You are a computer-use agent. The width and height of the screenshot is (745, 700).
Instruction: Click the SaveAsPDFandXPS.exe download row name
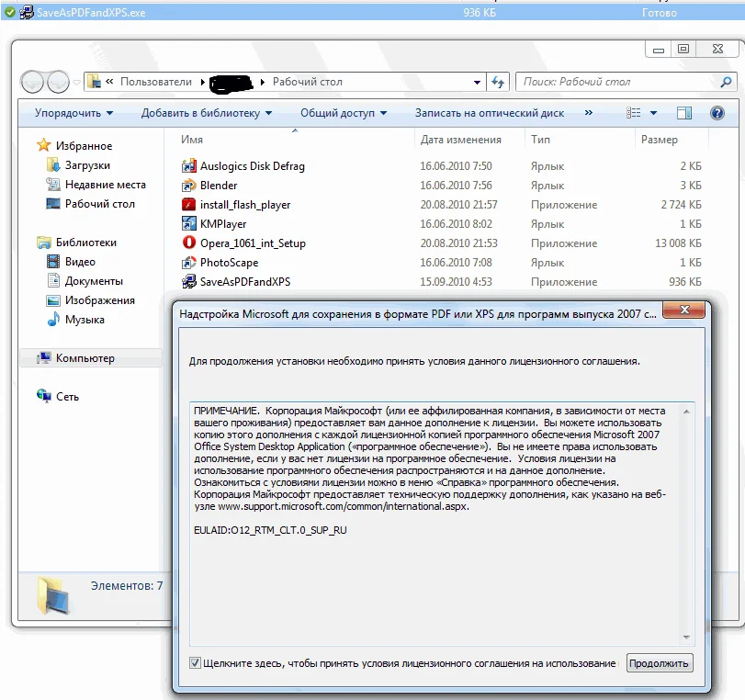[x=91, y=13]
